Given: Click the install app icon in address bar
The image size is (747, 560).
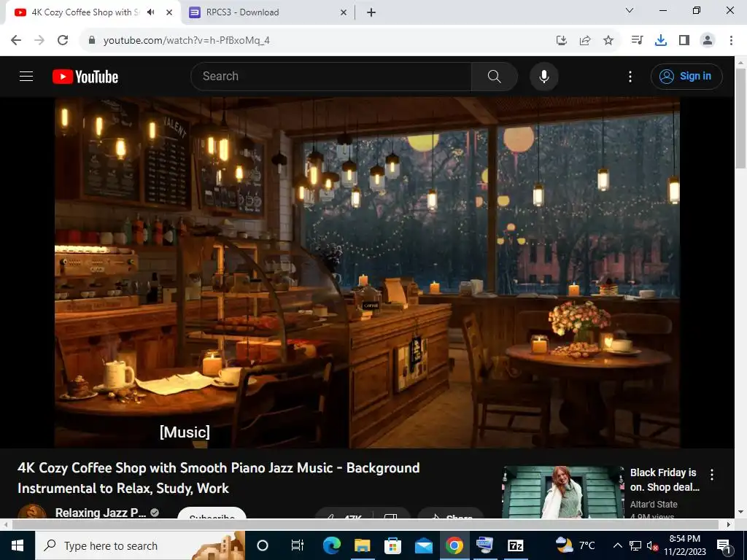Looking at the screenshot, I should pos(561,41).
